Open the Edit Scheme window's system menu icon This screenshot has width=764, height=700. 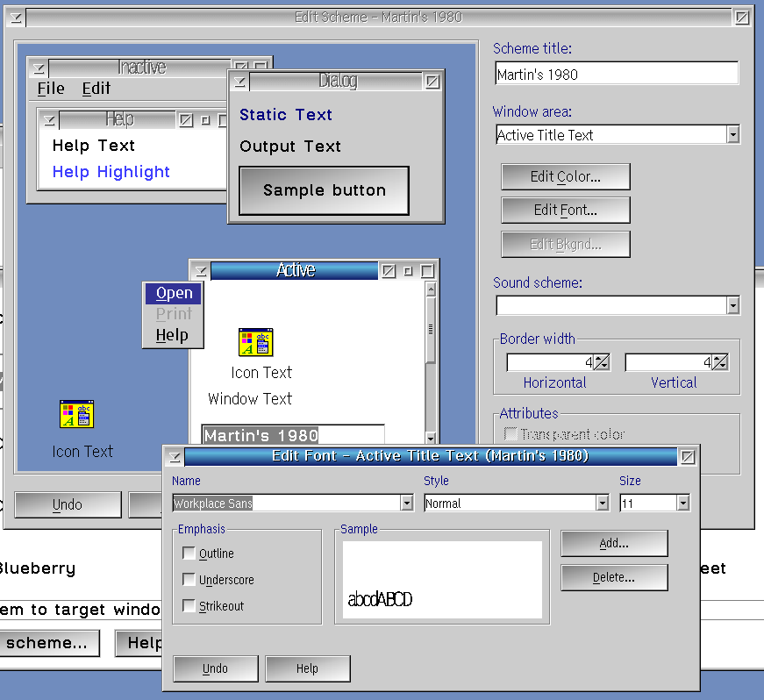pos(16,17)
